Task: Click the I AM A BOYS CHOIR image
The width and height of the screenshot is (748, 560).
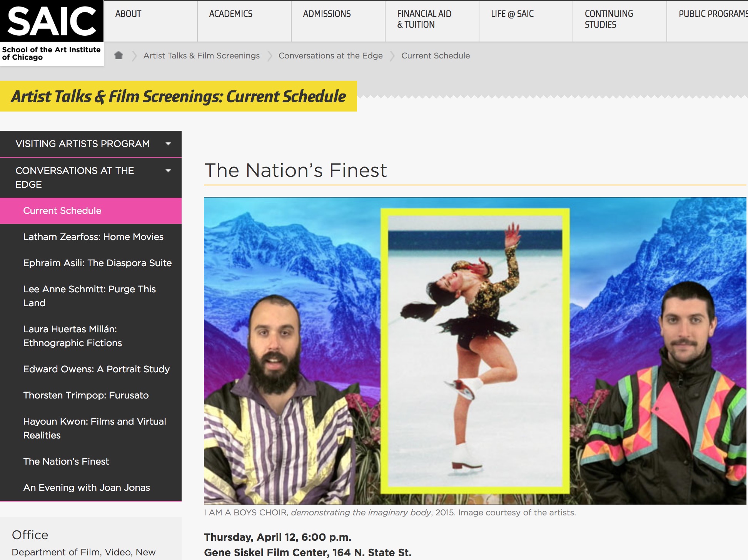Action: (x=475, y=351)
